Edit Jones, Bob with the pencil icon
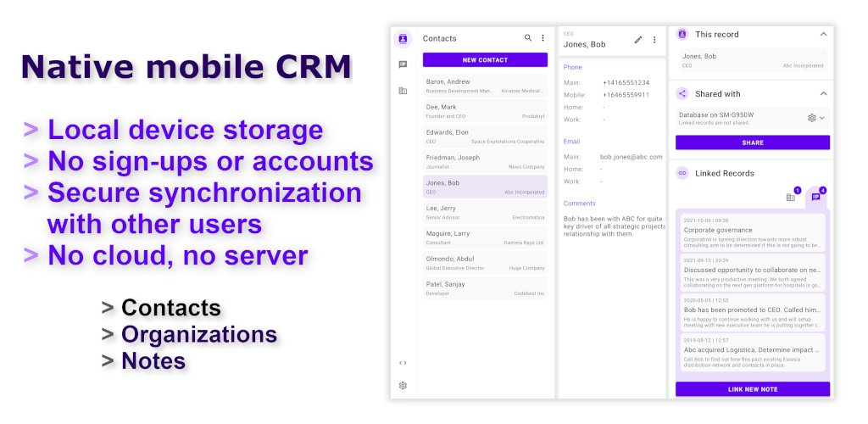 [x=638, y=40]
